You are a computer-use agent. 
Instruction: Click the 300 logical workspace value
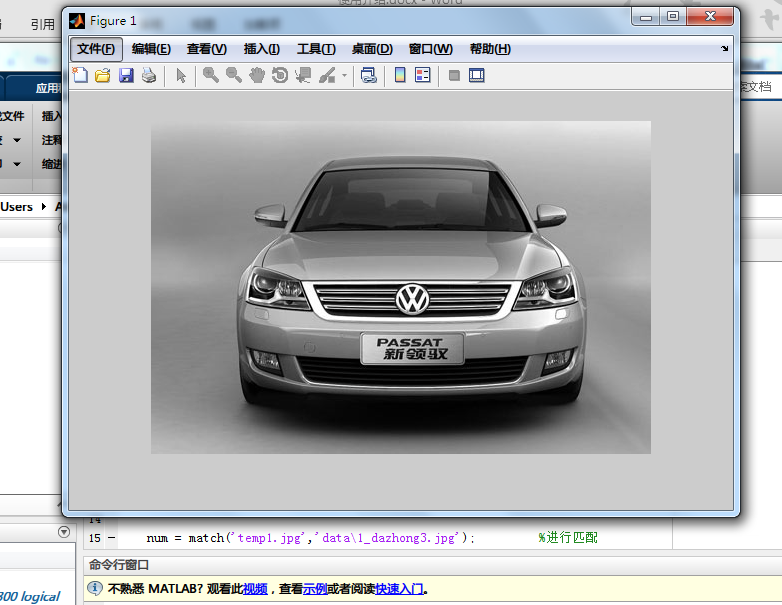[29, 597]
